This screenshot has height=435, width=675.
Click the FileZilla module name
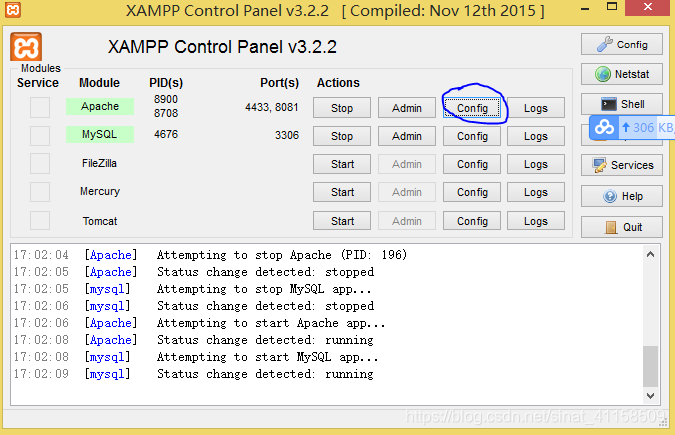click(x=99, y=163)
